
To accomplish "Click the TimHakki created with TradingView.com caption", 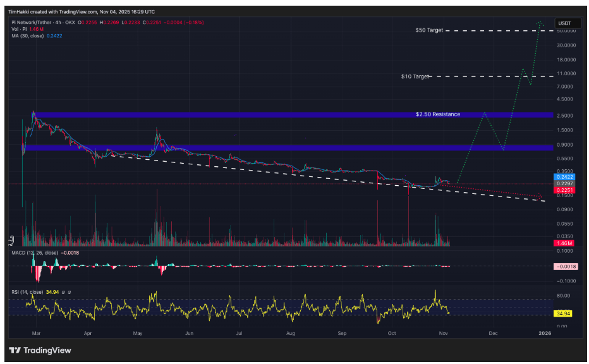I will click(82, 11).
